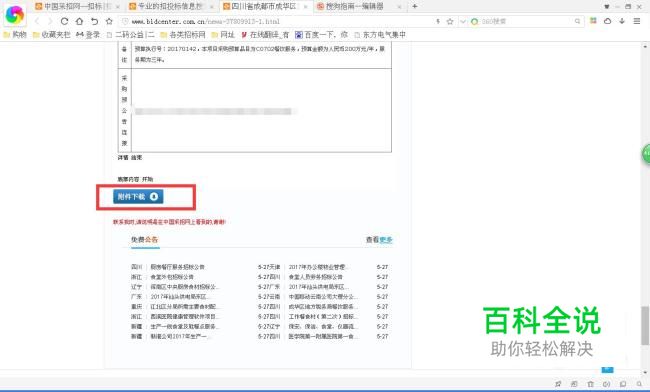Switch to the 搜狗指南—编辑器 tab

click(x=359, y=6)
